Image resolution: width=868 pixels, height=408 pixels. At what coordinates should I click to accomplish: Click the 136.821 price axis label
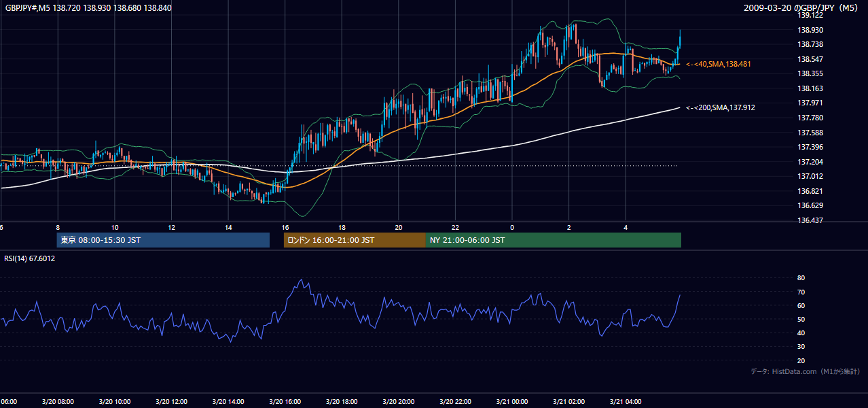click(810, 191)
